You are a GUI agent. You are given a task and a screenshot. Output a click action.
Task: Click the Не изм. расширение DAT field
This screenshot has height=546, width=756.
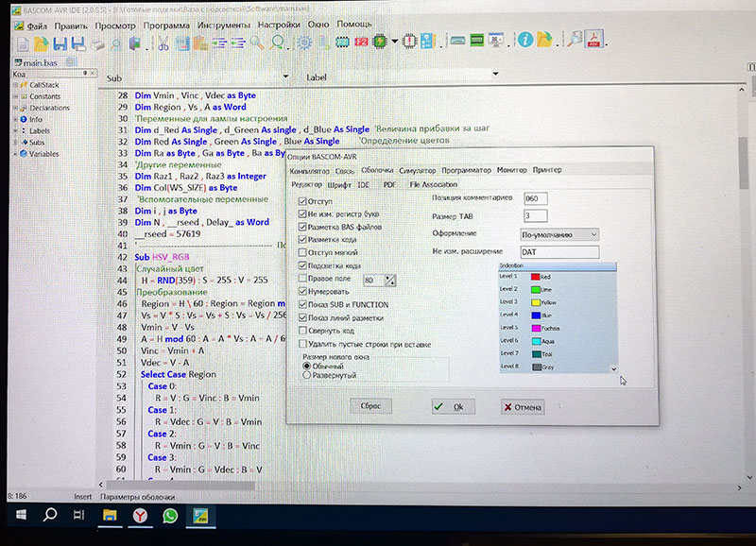559,252
